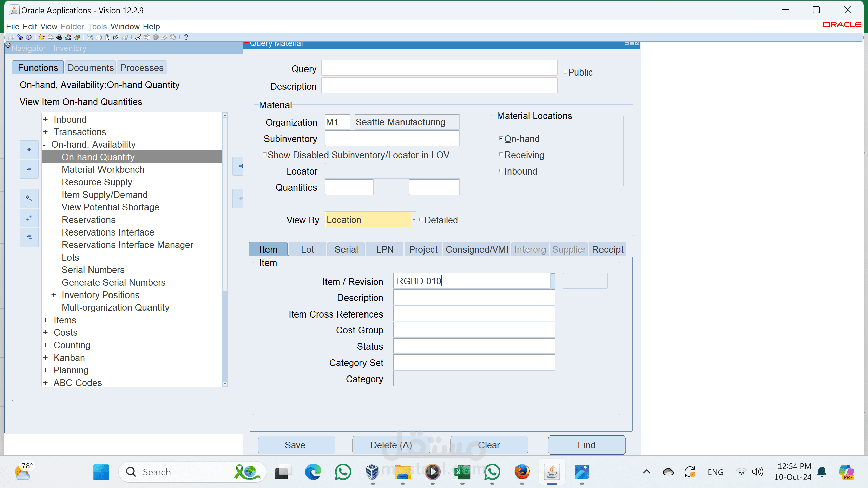Viewport: 868px width, 488px height.
Task: Open the File menu
Action: [x=13, y=26]
